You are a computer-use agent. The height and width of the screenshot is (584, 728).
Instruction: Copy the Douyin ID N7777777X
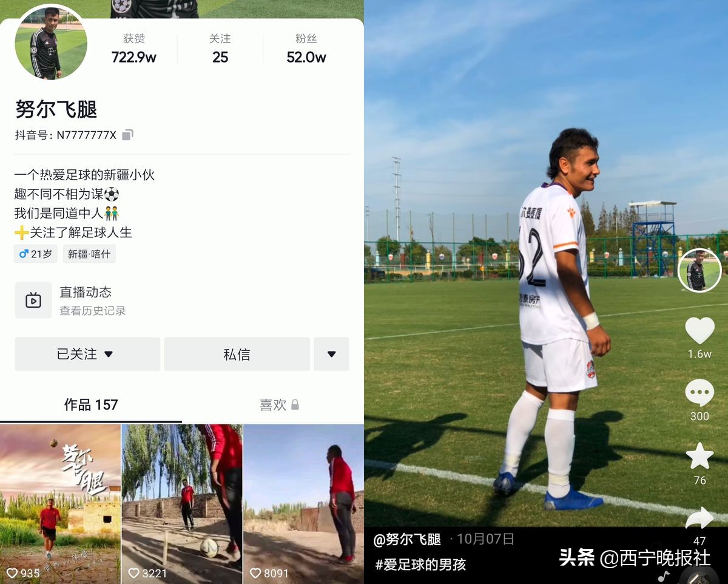point(127,135)
